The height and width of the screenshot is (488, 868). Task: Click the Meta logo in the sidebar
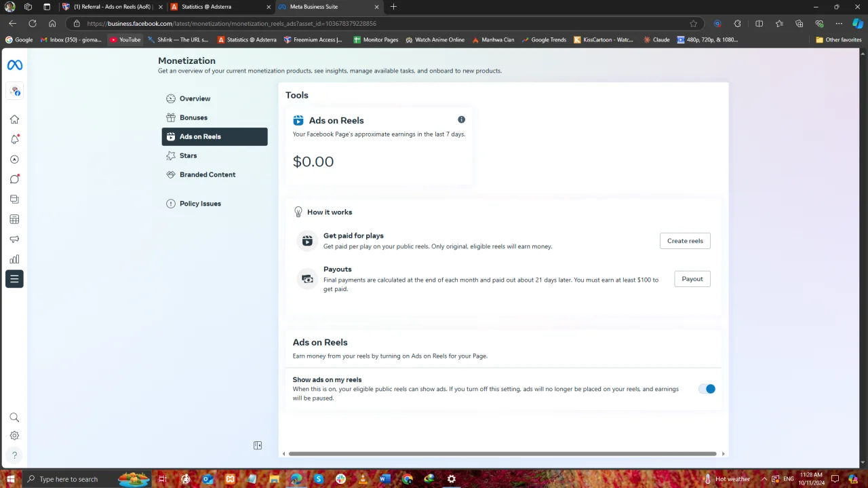[x=14, y=65]
